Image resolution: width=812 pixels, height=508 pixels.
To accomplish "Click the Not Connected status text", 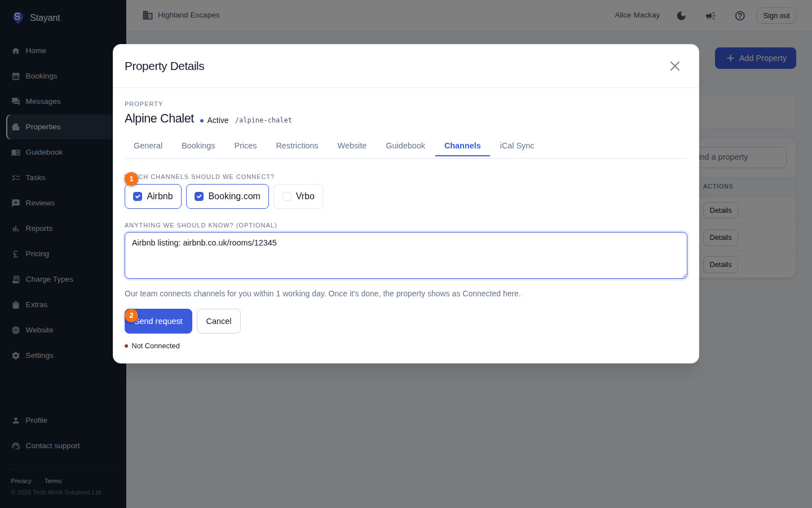I will (x=156, y=346).
